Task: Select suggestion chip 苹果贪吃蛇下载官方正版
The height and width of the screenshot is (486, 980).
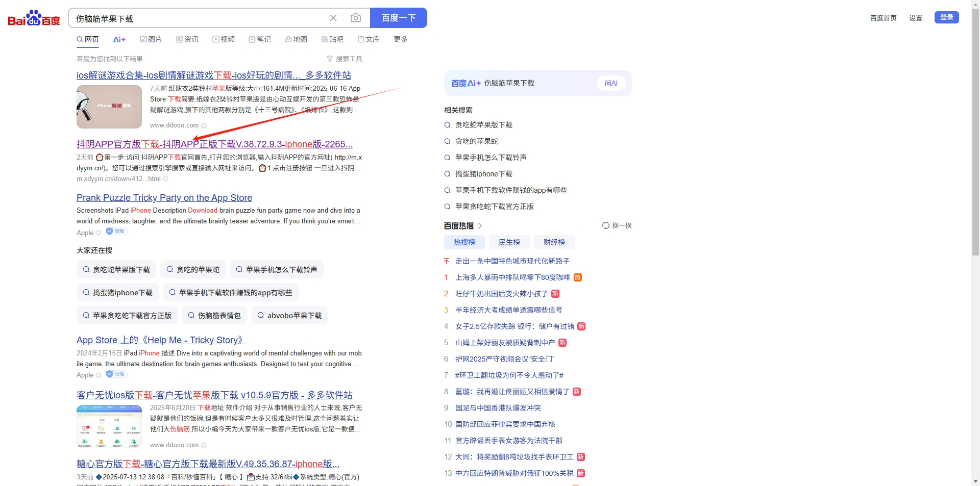Action: click(x=127, y=316)
